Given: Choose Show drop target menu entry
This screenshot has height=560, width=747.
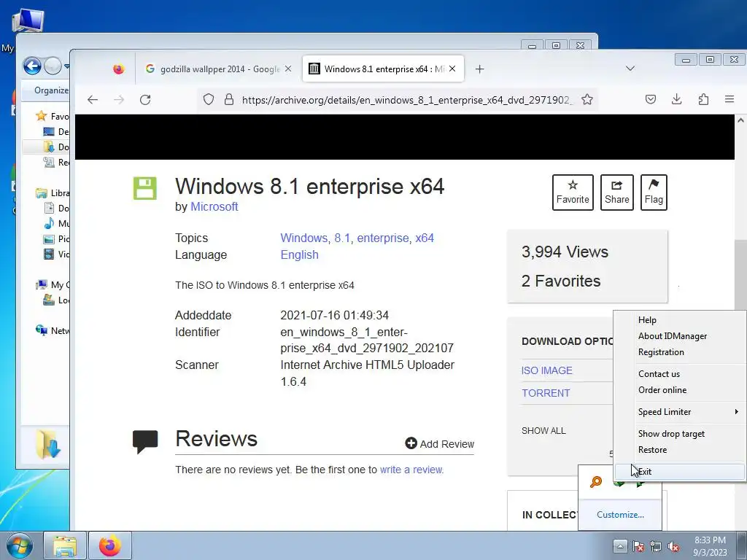Looking at the screenshot, I should coord(681,434).
